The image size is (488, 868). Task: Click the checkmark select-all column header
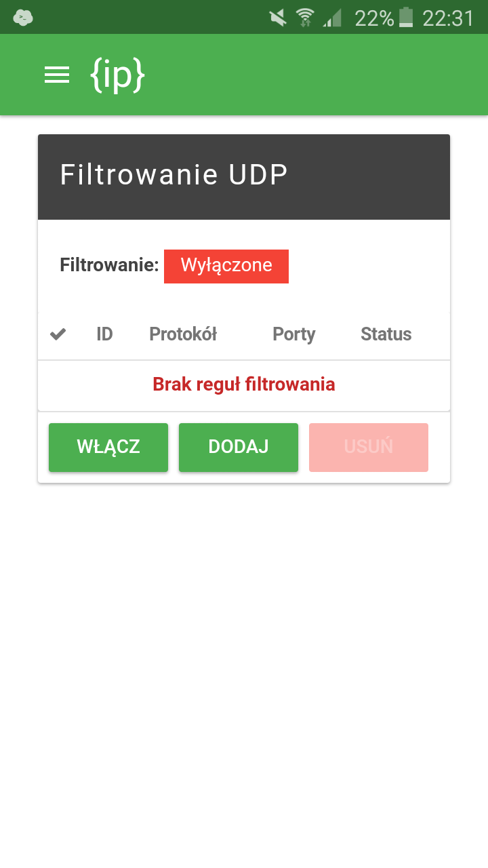click(x=58, y=334)
